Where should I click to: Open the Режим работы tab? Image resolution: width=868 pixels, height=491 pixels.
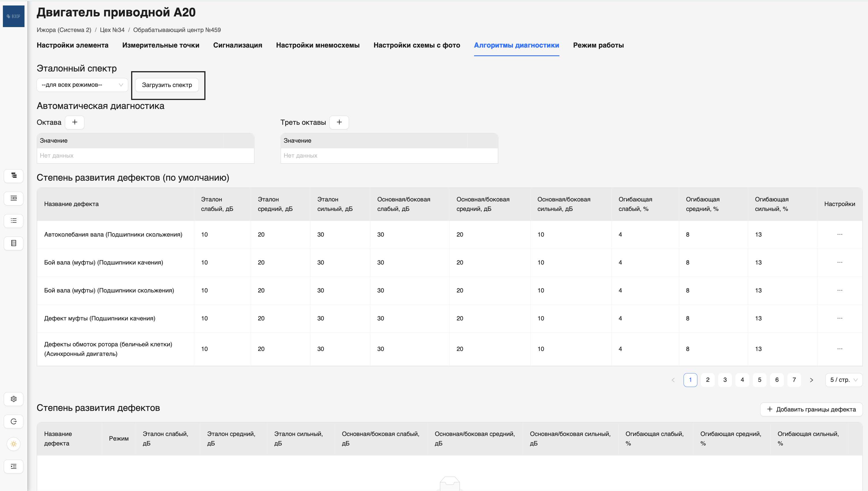(x=598, y=45)
